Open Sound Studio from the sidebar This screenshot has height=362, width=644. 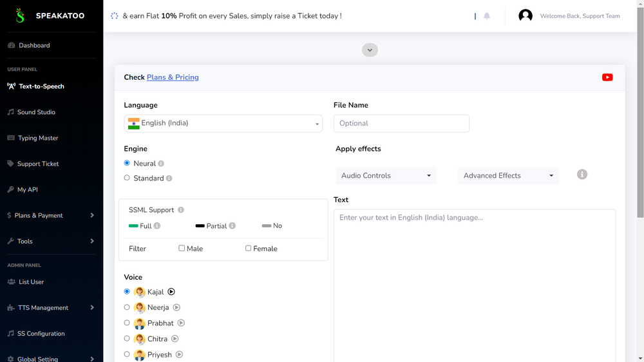(x=36, y=112)
